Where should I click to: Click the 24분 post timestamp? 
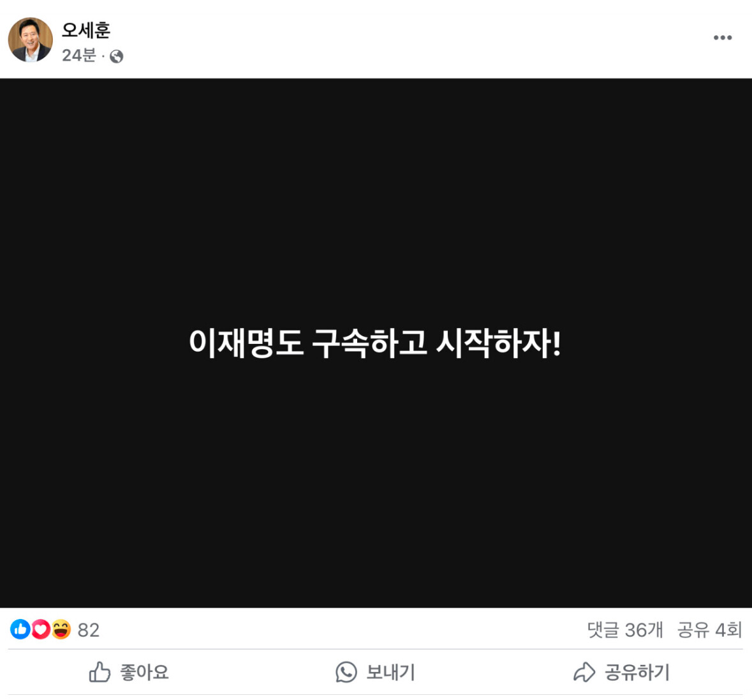tap(78, 56)
